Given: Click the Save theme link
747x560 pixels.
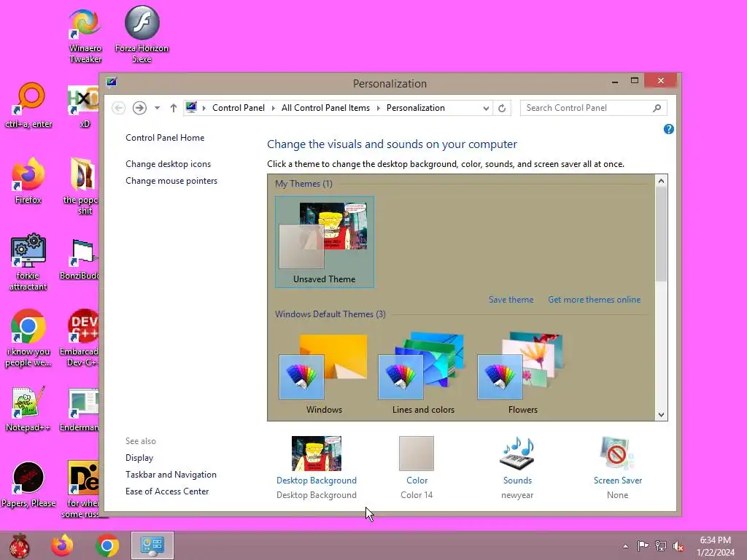Looking at the screenshot, I should [x=511, y=300].
